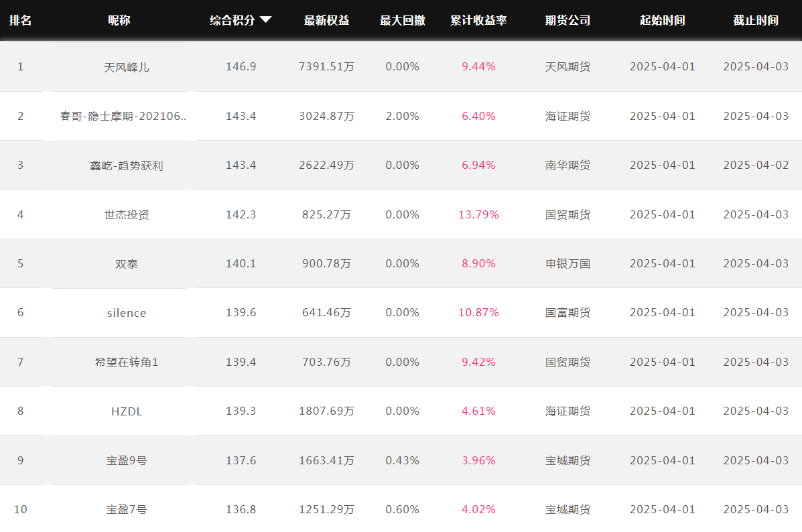The width and height of the screenshot is (802, 532).
Task: Select equity value 703.76万
Action: 326,362
